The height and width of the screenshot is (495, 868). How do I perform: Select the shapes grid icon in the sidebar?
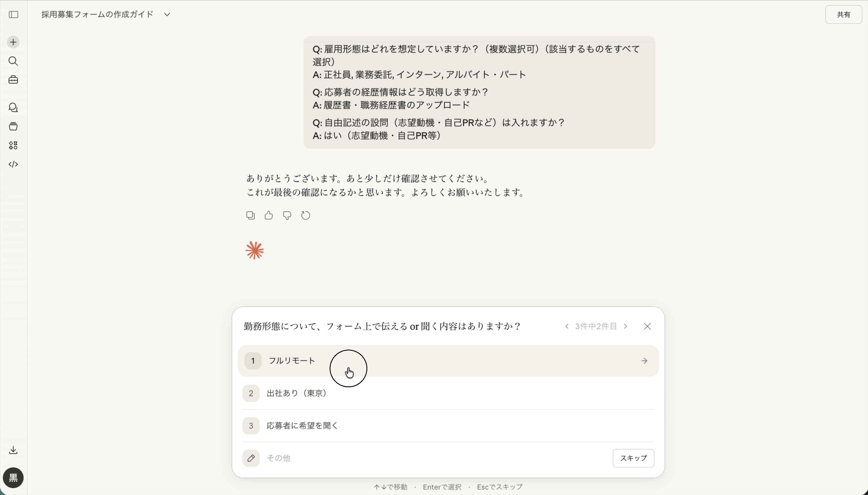click(13, 145)
